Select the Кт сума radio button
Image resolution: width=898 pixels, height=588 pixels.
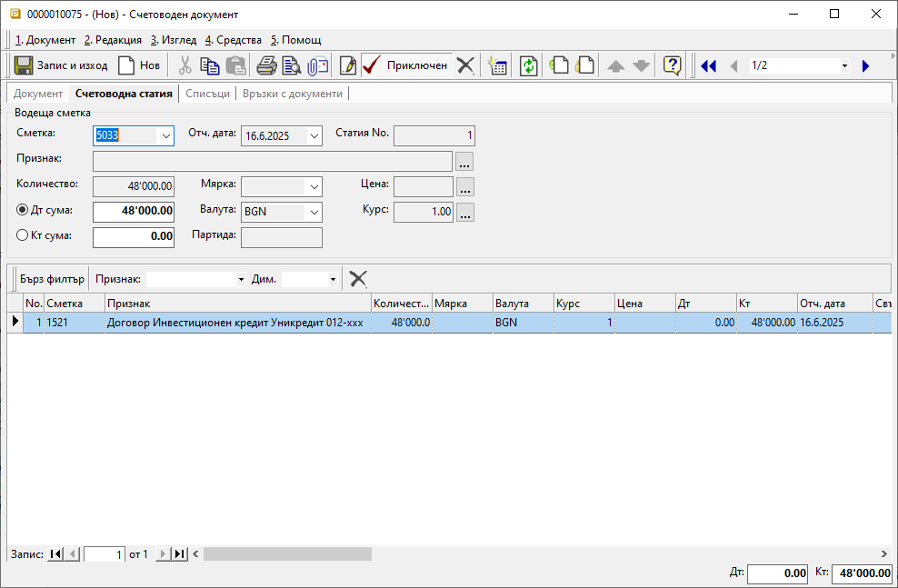23,235
